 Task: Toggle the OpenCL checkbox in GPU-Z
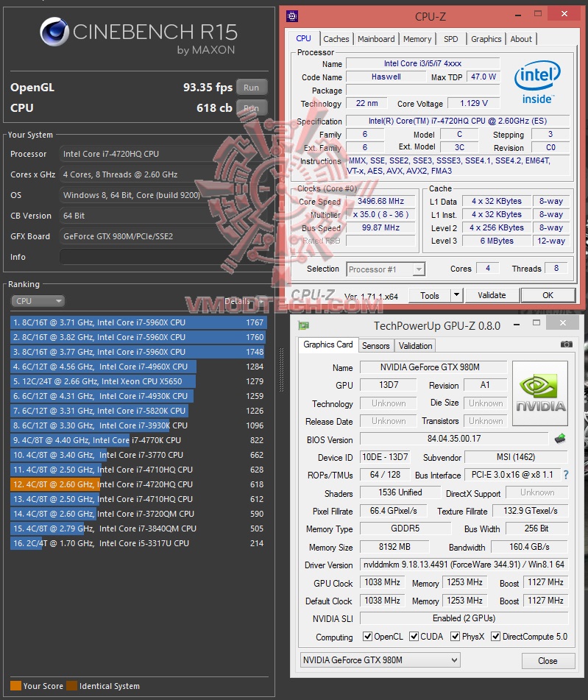[x=367, y=636]
